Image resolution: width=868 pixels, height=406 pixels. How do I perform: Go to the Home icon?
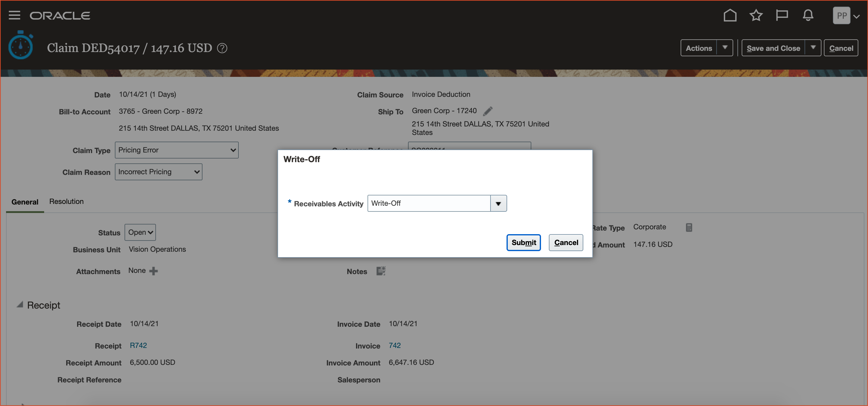(730, 15)
